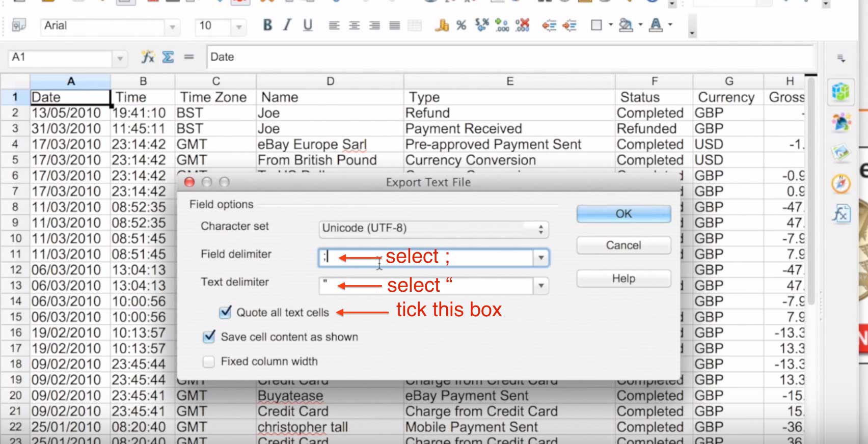
Task: Apply percent number format
Action: 462,25
